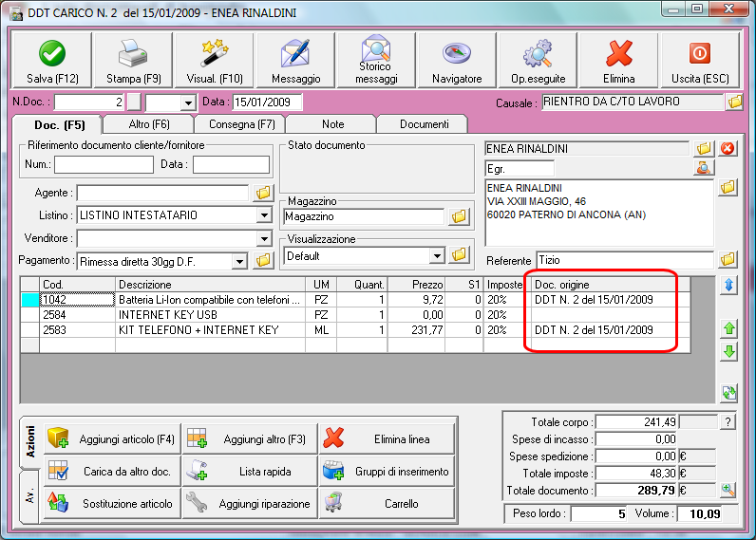Click Aggiungi riparazione
The width and height of the screenshot is (756, 540).
pyautogui.click(x=250, y=503)
